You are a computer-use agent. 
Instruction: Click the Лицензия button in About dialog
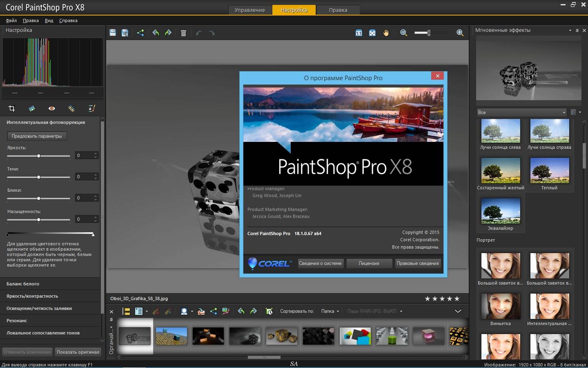369,263
